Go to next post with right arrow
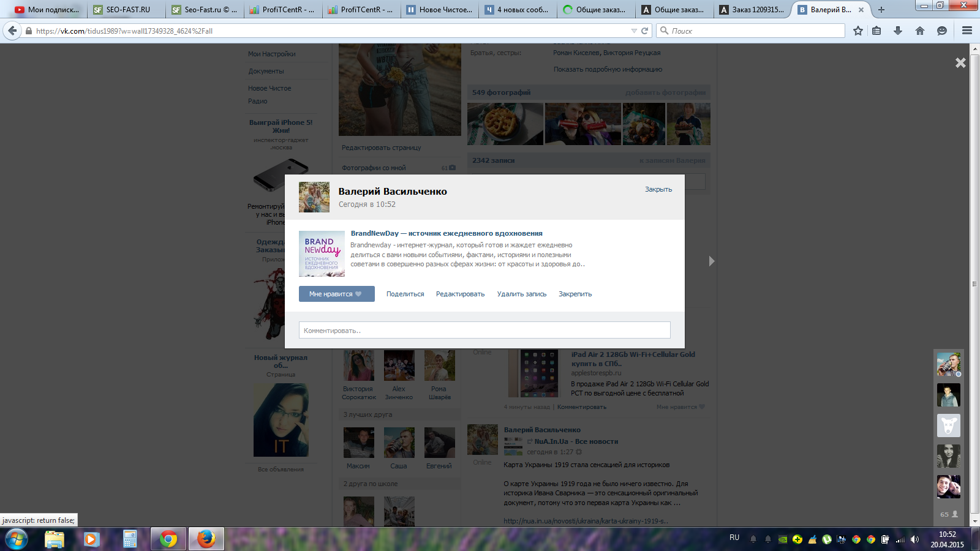 (x=711, y=261)
